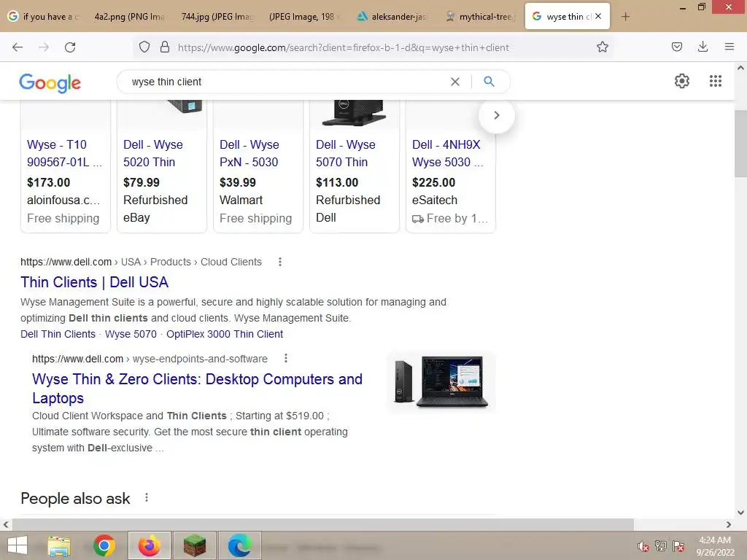Viewport: 747px width, 560px height.
Task: Switch to 4a2.png tab
Action: (128, 17)
